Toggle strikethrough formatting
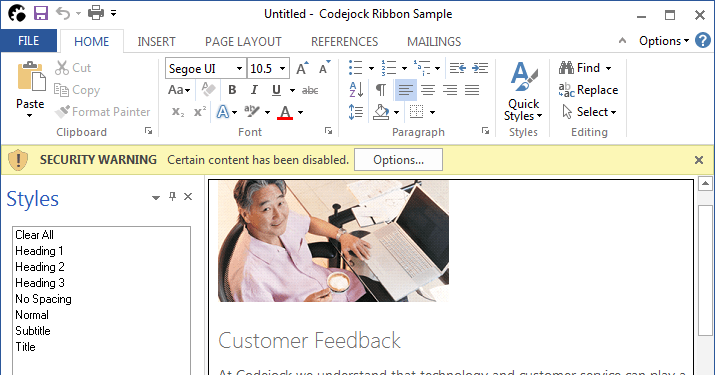The height and width of the screenshot is (375, 715). pyautogui.click(x=310, y=90)
